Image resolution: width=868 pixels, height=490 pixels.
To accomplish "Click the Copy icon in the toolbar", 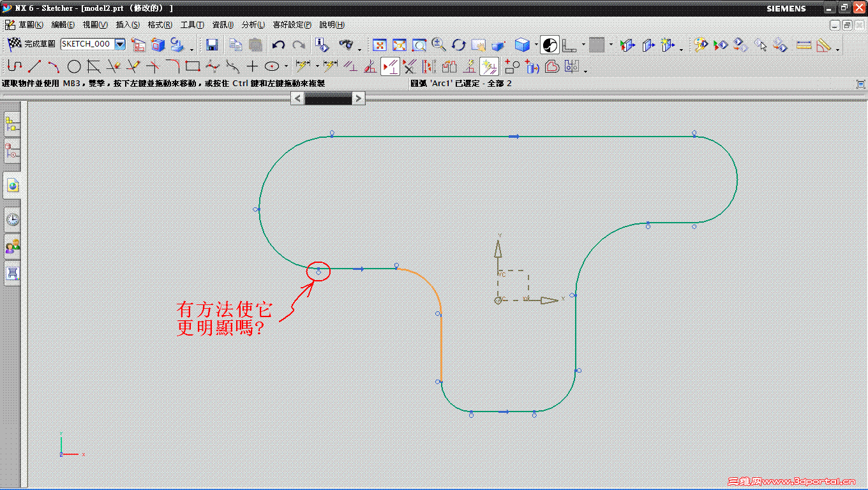I will pyautogui.click(x=236, y=45).
